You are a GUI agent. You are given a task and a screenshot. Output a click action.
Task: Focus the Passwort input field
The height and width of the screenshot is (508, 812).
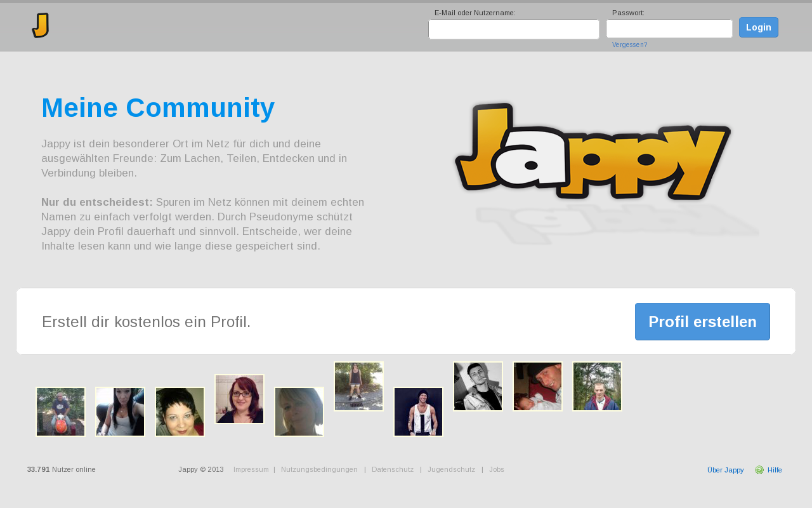(669, 29)
